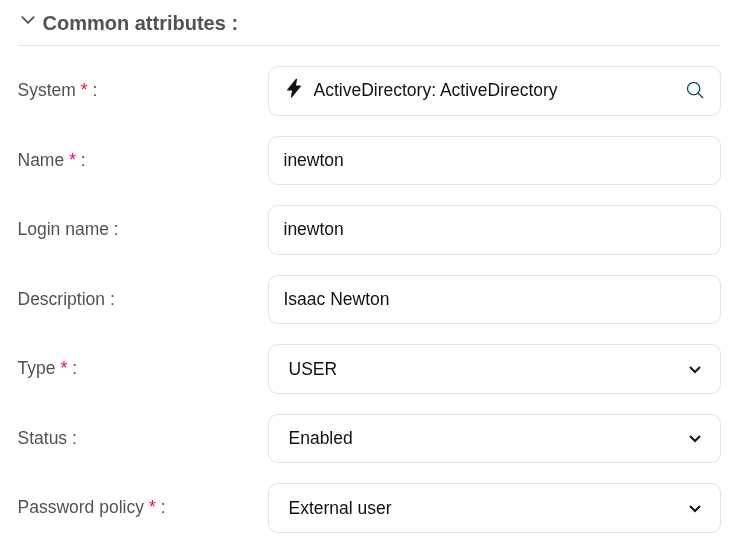Screen dimensions: 732x543
Task: Open the System search magnifier icon
Action: pyautogui.click(x=695, y=90)
